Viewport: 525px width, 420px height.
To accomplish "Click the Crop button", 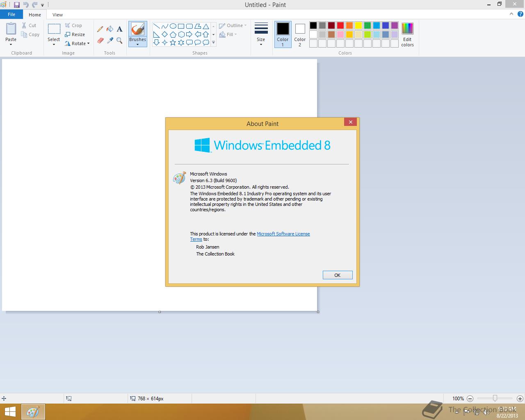I will (73, 25).
